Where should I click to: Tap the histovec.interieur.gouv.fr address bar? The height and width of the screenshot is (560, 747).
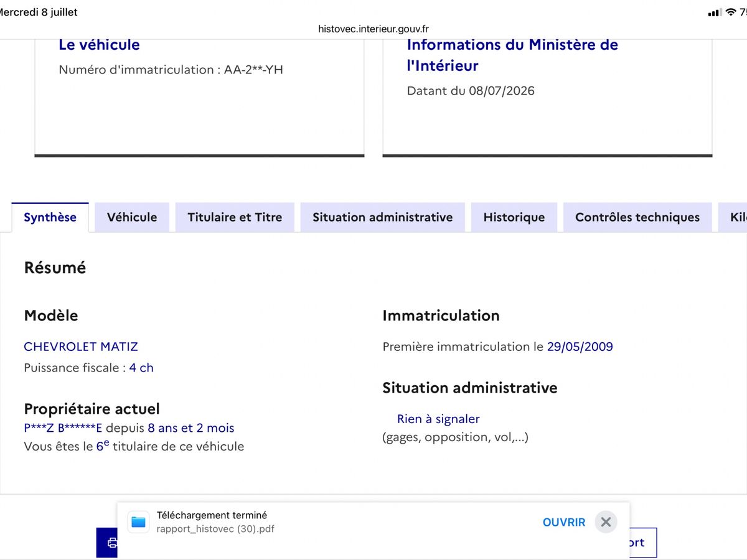(374, 29)
